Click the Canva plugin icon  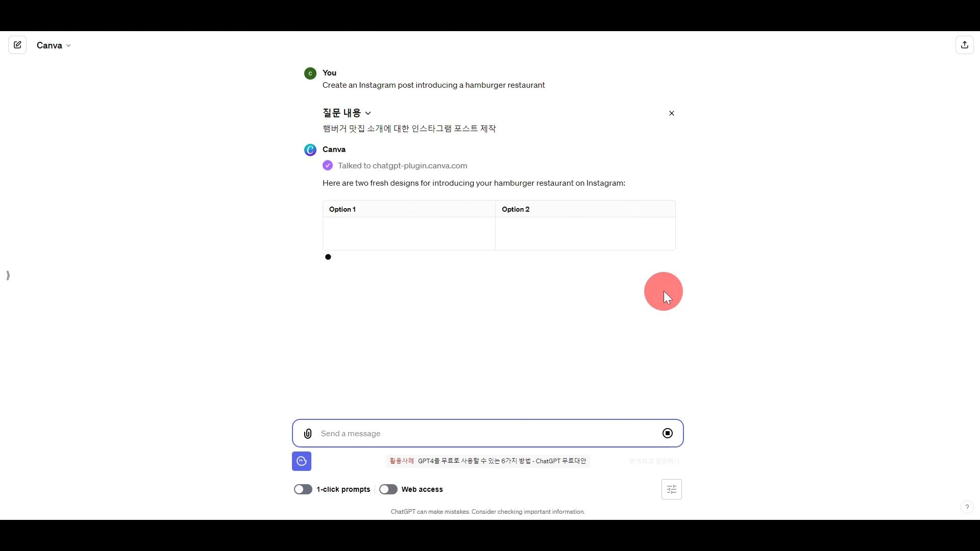(310, 149)
